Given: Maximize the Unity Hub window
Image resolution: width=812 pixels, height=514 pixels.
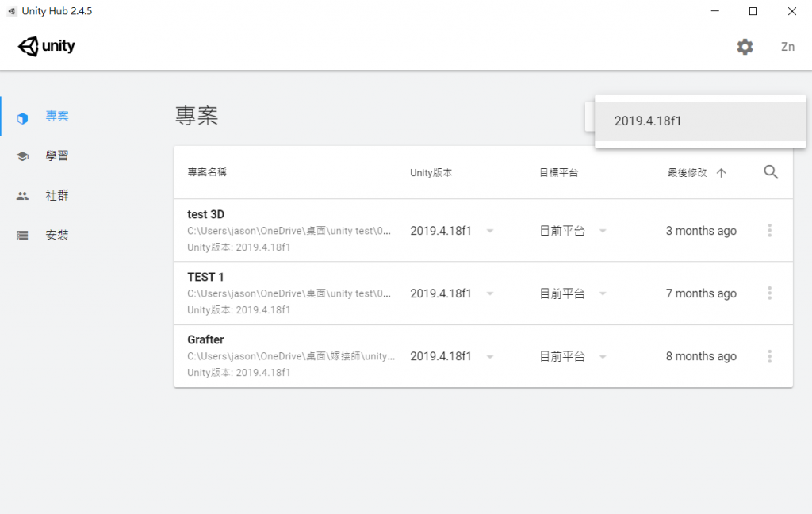Looking at the screenshot, I should coord(753,11).
